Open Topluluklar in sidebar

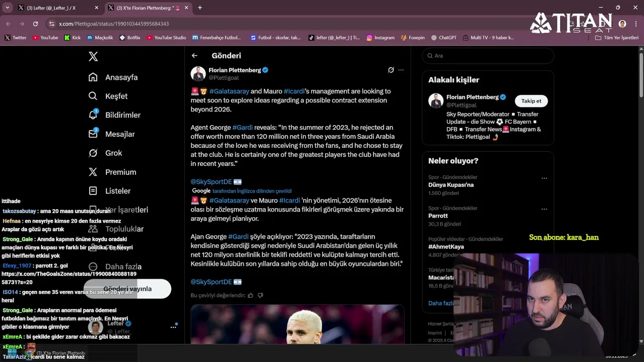tap(116, 229)
